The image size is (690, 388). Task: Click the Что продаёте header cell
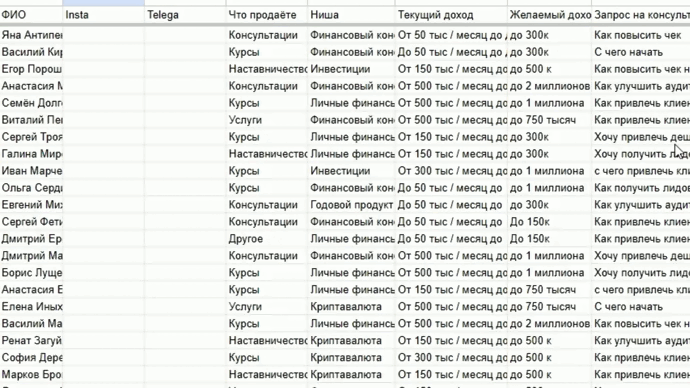point(267,15)
